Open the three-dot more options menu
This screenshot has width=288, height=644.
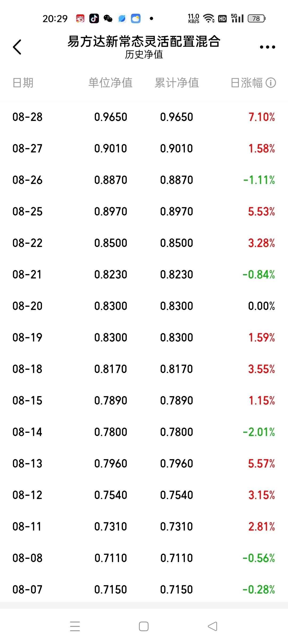[267, 47]
